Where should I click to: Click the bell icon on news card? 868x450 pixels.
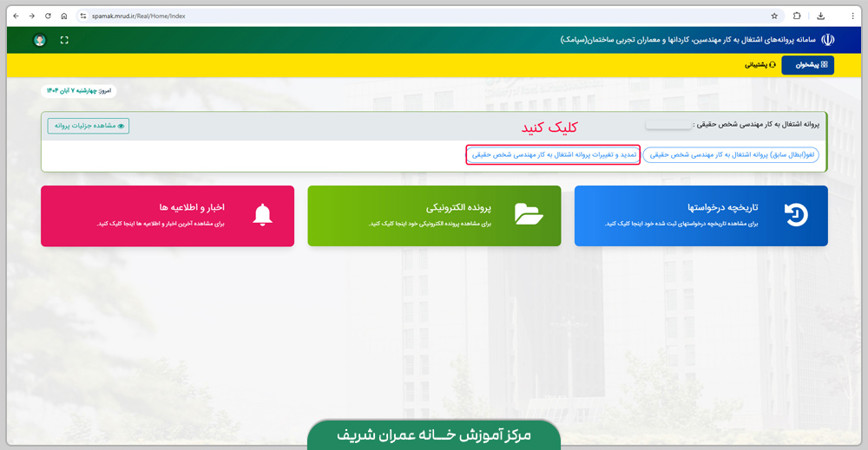tap(262, 215)
